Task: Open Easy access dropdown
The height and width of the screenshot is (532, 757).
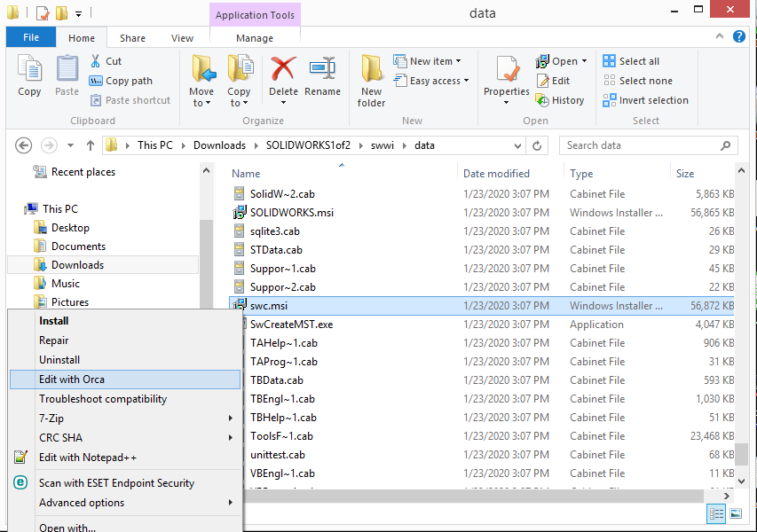Action: point(431,81)
